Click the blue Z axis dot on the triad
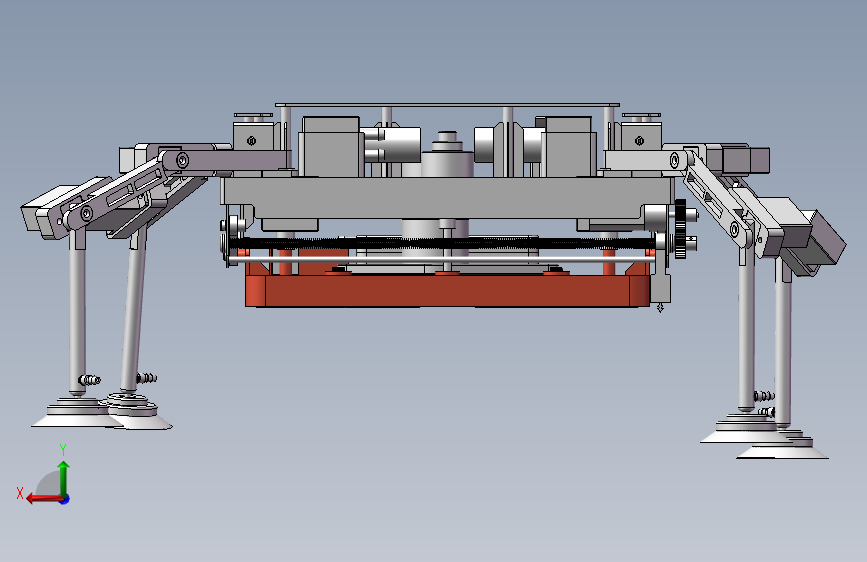The height and width of the screenshot is (562, 867). 65,499
